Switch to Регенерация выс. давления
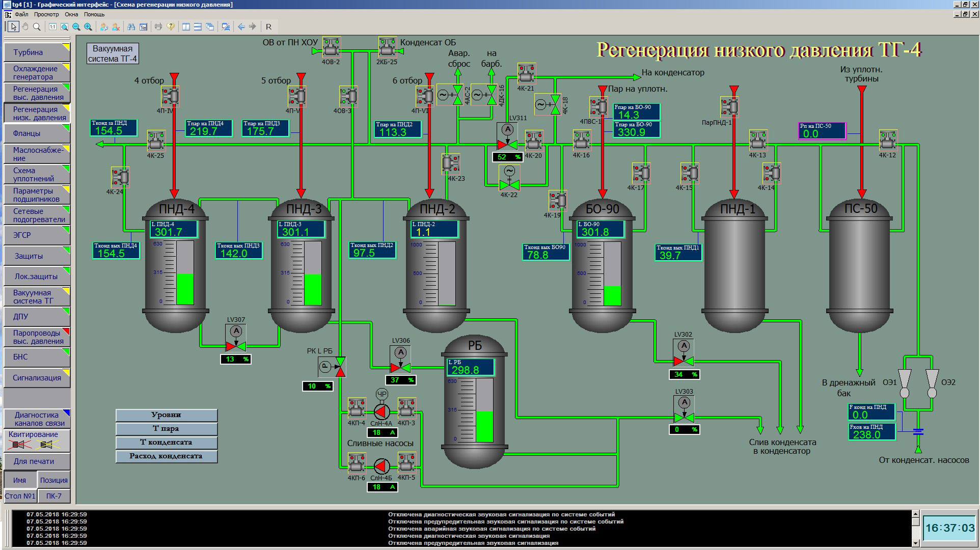The image size is (980, 550). (37, 93)
